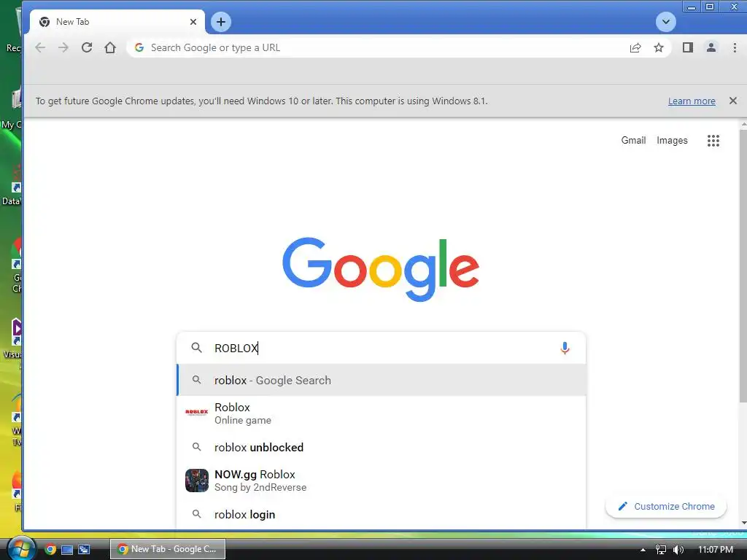Click Switch between windows icon
Viewport: 747px width, 560px height.
[84, 550]
